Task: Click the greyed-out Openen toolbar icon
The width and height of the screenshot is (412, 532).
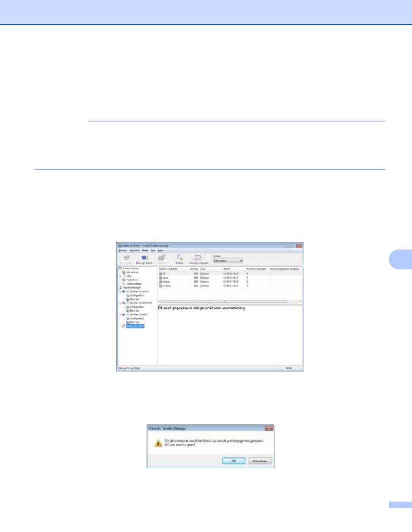Action: (162, 257)
